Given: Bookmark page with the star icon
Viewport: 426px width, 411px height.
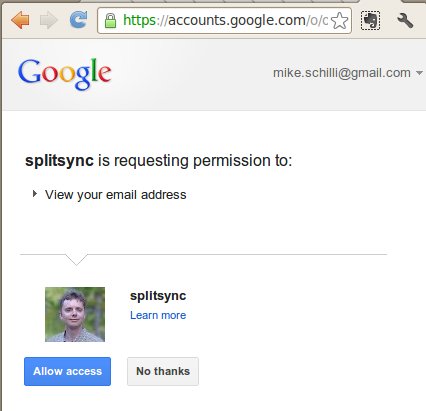Looking at the screenshot, I should (x=339, y=21).
